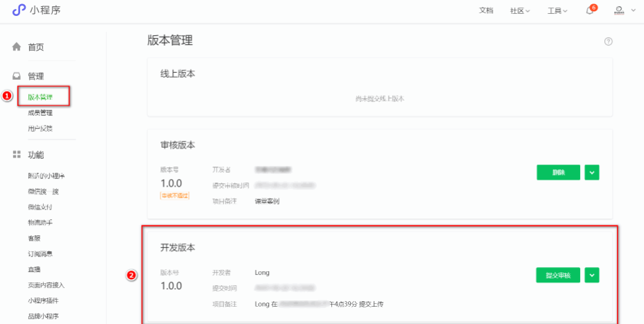This screenshot has height=324, width=644.
Task: Open 客服 in sidebar
Action: 34,238
